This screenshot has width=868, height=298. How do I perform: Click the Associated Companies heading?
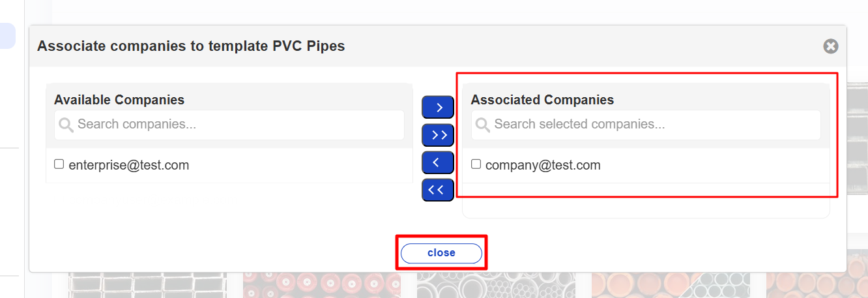coord(542,100)
